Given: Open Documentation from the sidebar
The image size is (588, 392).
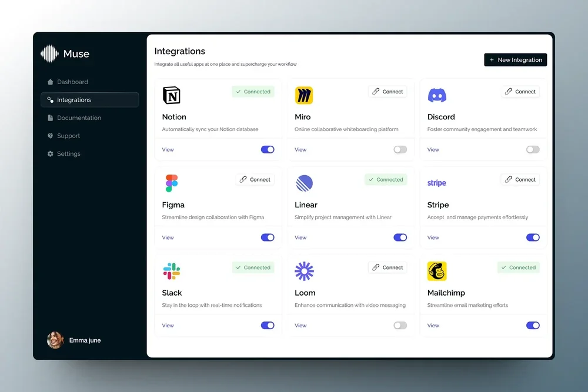Looking at the screenshot, I should point(89,118).
